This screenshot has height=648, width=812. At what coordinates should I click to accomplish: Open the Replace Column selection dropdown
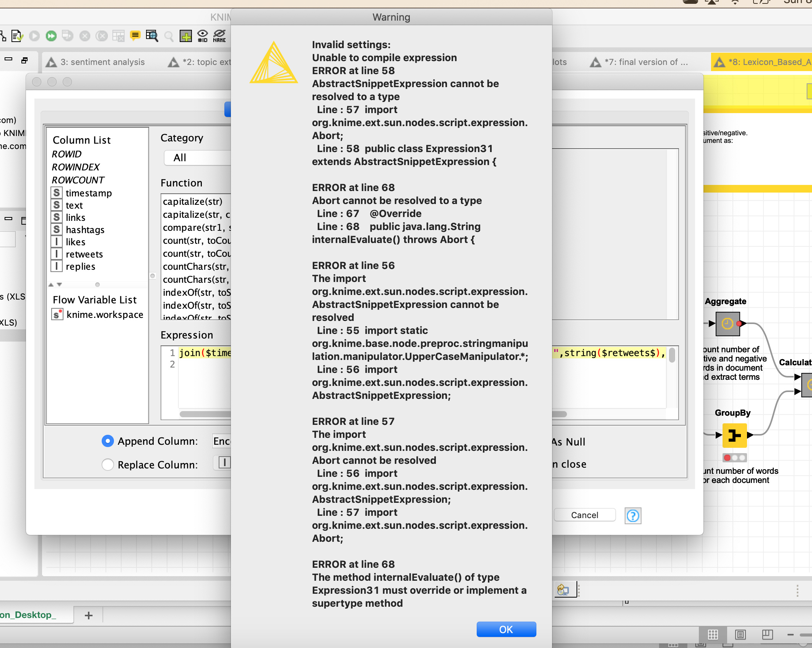pos(222,463)
